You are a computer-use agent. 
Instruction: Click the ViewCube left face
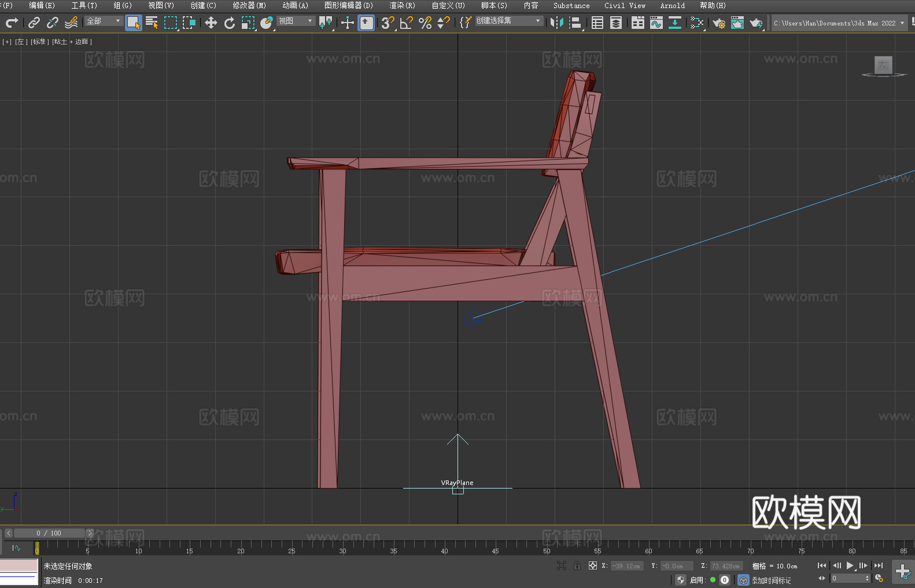pyautogui.click(x=883, y=65)
